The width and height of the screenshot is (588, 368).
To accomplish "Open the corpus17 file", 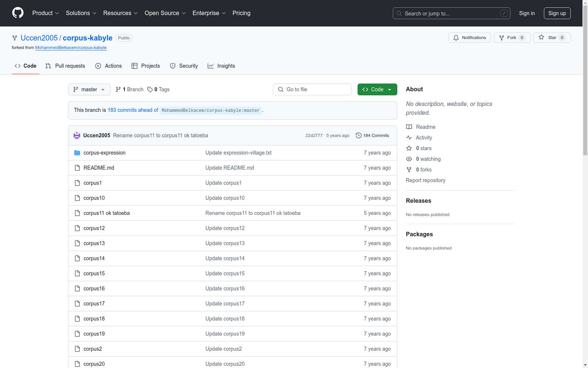I will coord(94,304).
